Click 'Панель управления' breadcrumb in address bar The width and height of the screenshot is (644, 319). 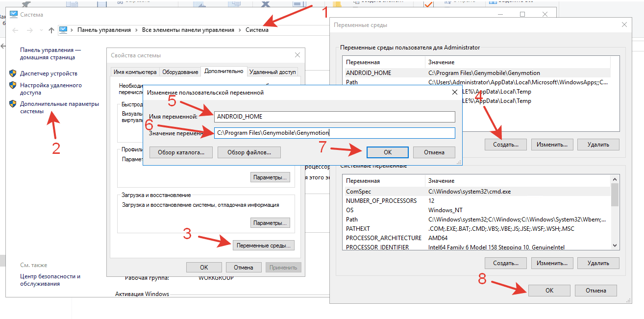[x=104, y=30]
